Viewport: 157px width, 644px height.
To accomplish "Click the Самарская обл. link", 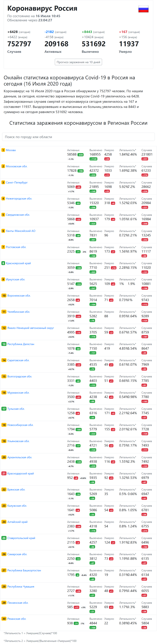I will pos(17,554).
